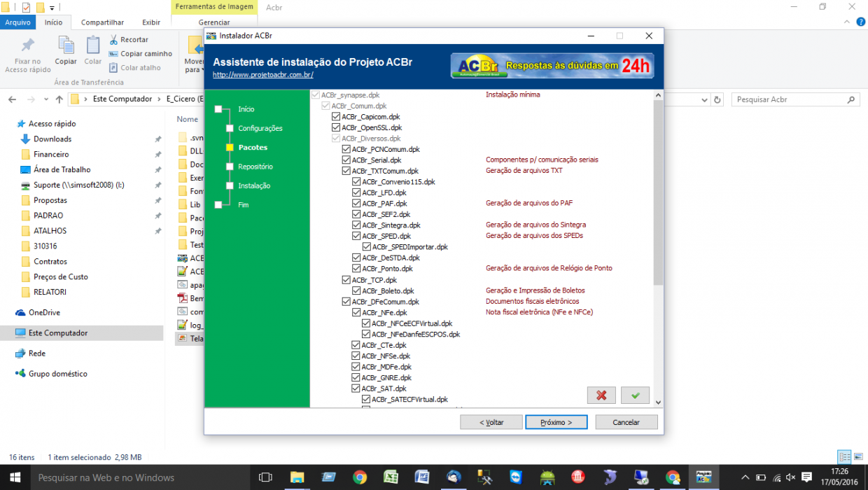Viewport: 868px width, 490px height.
Task: Open the Arquivo tab
Action: (17, 22)
